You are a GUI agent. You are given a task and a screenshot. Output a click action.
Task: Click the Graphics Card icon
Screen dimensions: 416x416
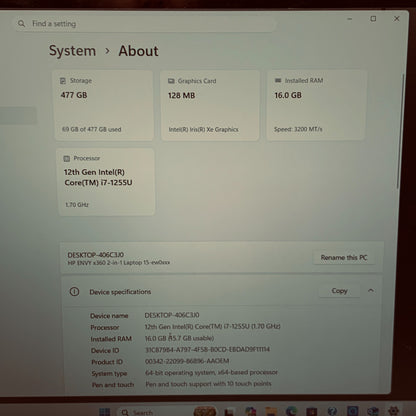click(x=171, y=81)
